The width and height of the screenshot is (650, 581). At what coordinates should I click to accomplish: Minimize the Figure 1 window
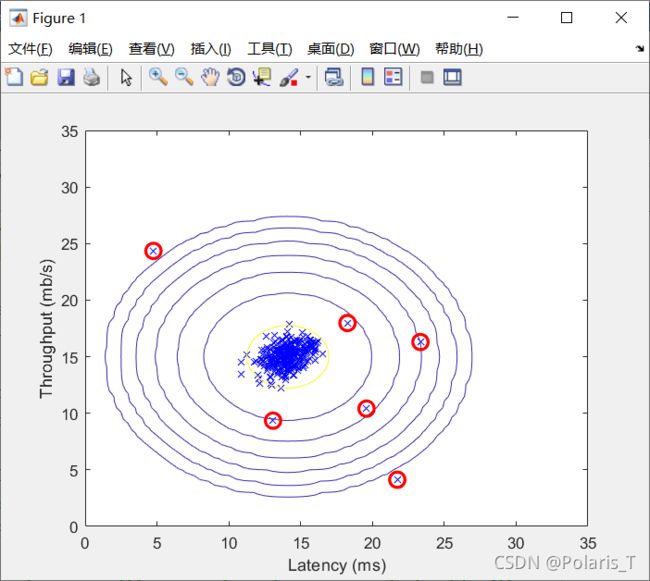click(x=513, y=18)
